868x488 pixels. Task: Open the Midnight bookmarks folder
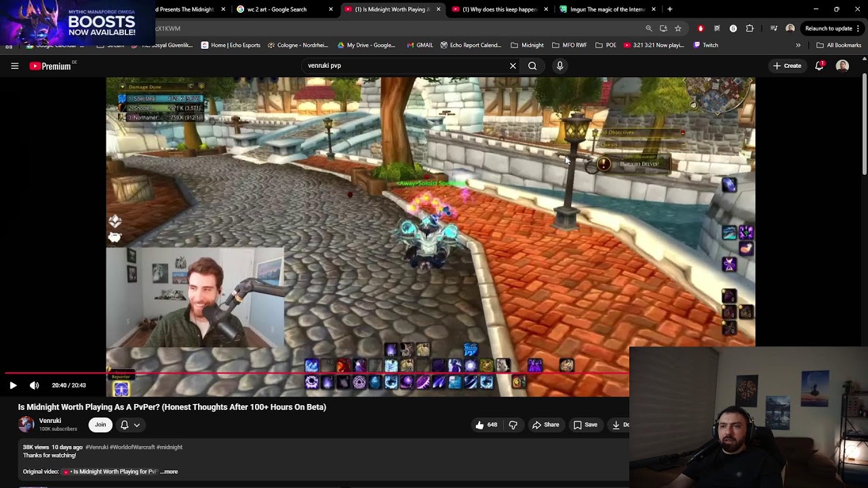click(527, 45)
